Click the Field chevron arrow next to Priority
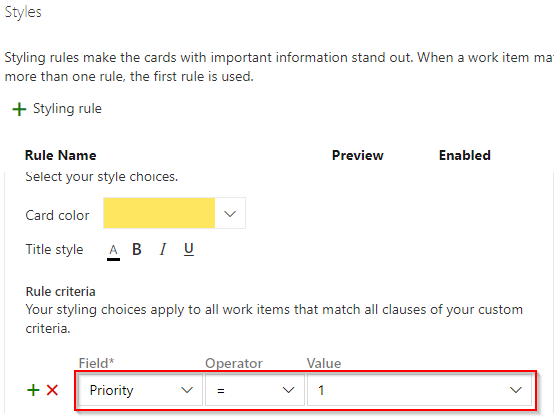 pos(187,390)
